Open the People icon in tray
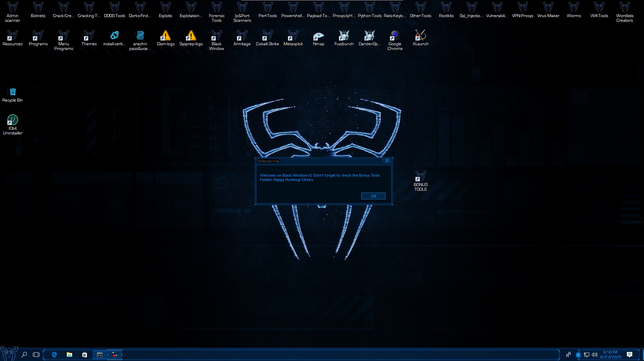The image size is (644, 361). [568, 355]
